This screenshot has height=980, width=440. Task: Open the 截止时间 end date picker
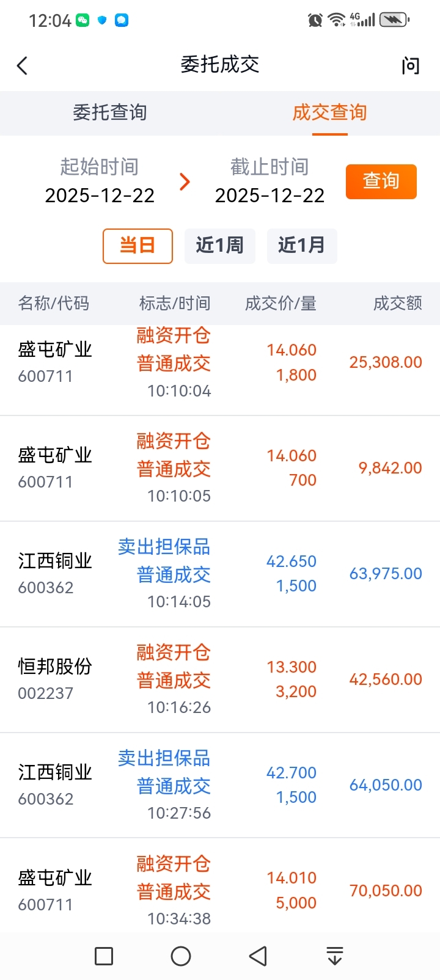click(x=269, y=181)
